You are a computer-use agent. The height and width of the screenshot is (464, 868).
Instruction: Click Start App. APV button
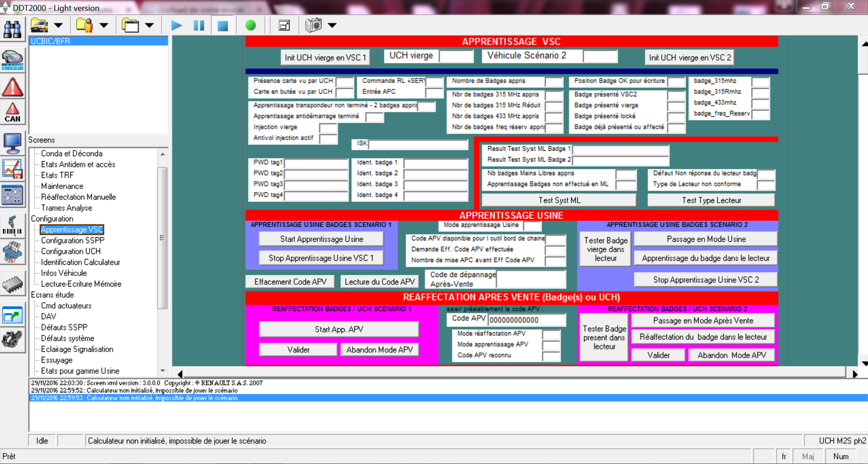[x=339, y=329]
